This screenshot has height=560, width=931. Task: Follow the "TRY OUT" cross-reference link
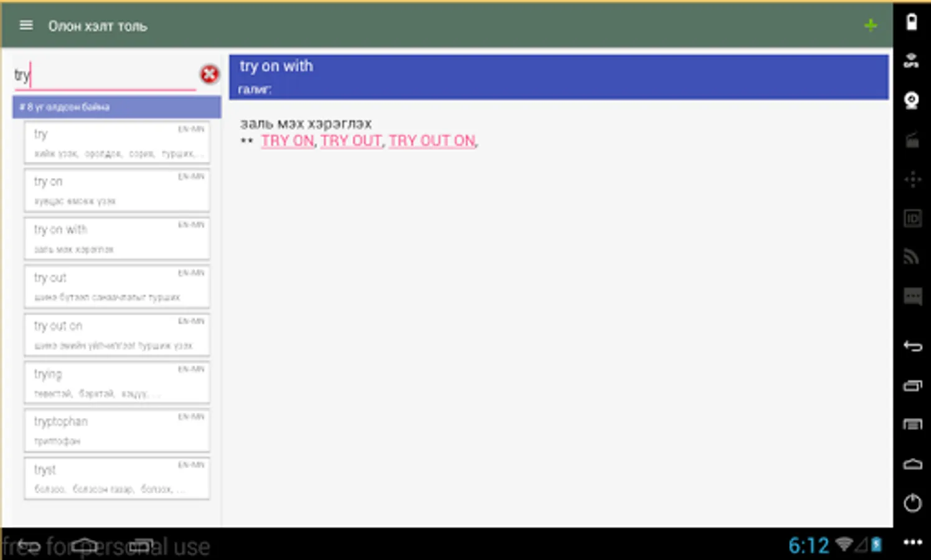(x=352, y=141)
